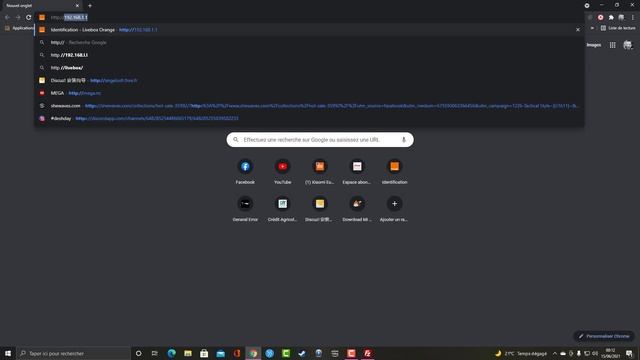The image size is (640, 360).
Task: Open FileZilla from the taskbar
Action: [x=367, y=353]
